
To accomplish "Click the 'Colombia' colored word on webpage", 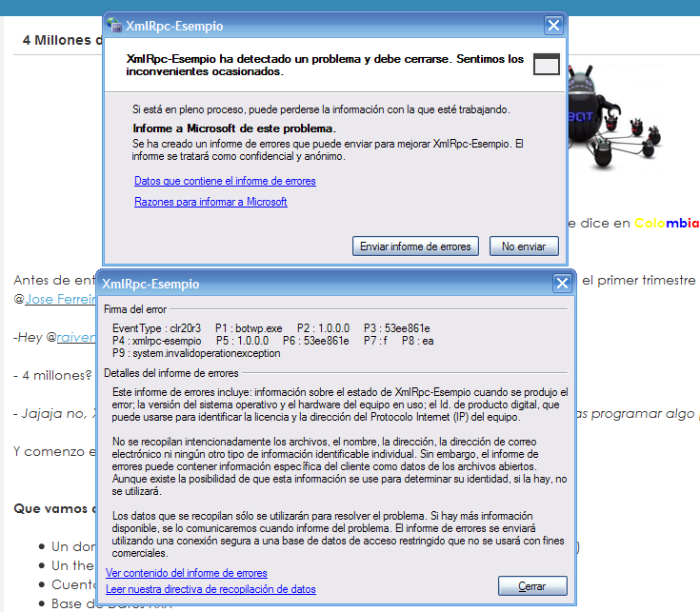I will coord(667,223).
